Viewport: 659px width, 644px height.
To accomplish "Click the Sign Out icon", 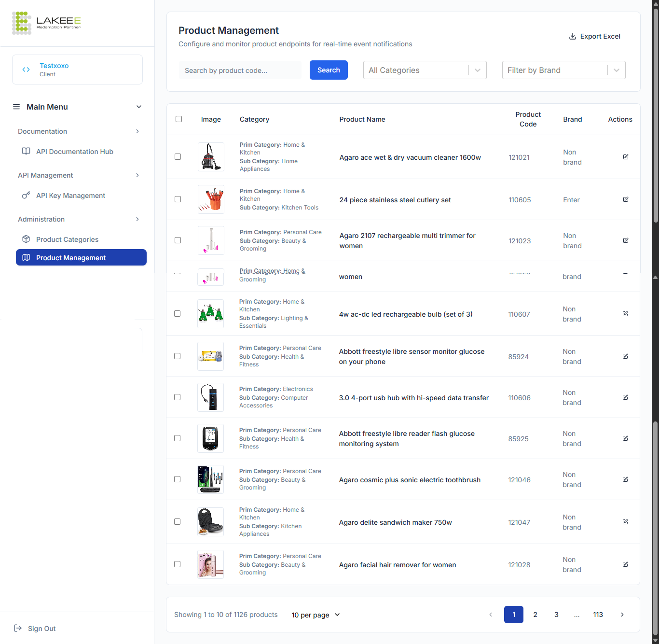I will [x=18, y=628].
